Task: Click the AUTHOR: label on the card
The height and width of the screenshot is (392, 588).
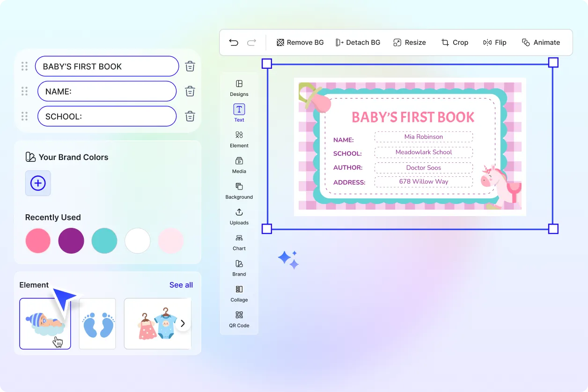Action: [x=348, y=167]
